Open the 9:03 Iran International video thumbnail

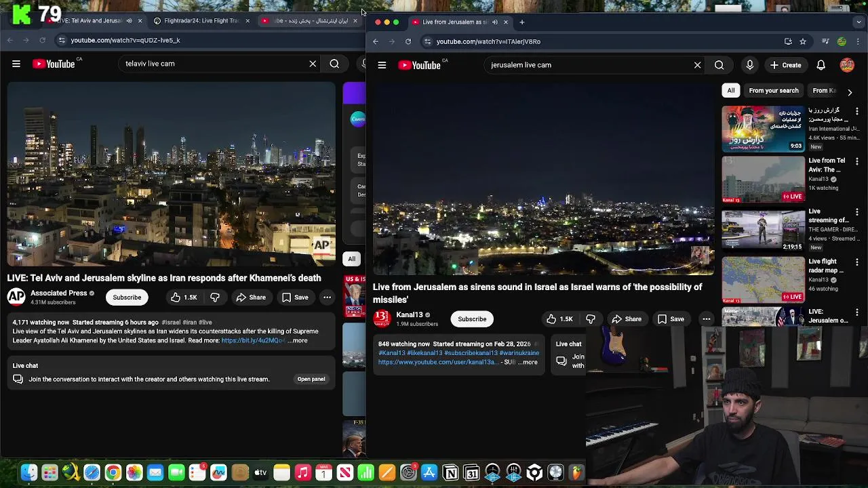[x=763, y=129]
